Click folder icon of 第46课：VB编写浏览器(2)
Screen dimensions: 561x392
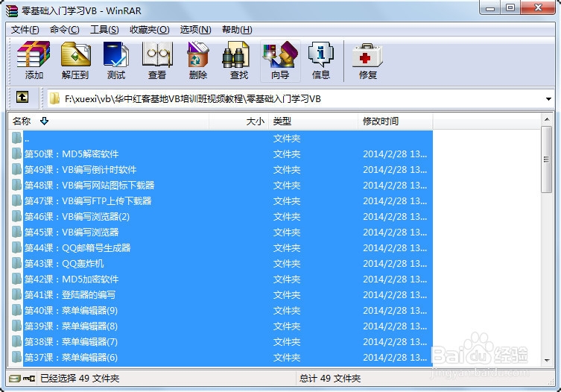(16, 216)
